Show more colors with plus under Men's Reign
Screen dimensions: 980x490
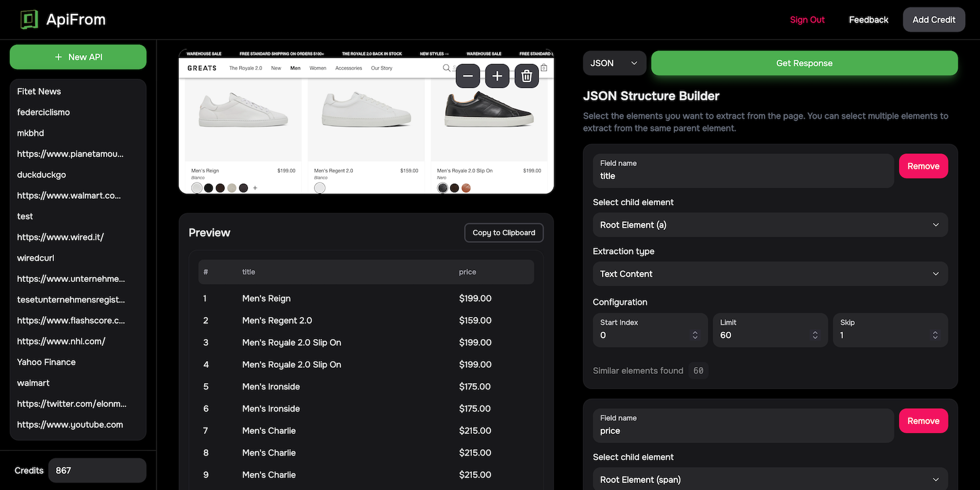pyautogui.click(x=255, y=188)
